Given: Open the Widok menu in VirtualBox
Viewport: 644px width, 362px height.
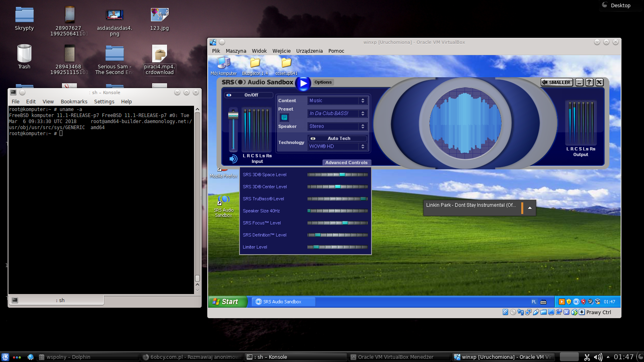Looking at the screenshot, I should pyautogui.click(x=259, y=51).
